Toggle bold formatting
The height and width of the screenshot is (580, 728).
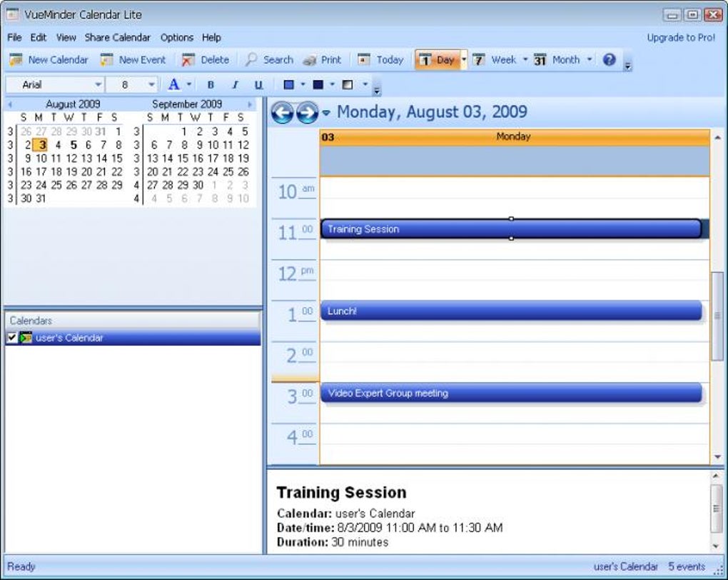click(211, 84)
